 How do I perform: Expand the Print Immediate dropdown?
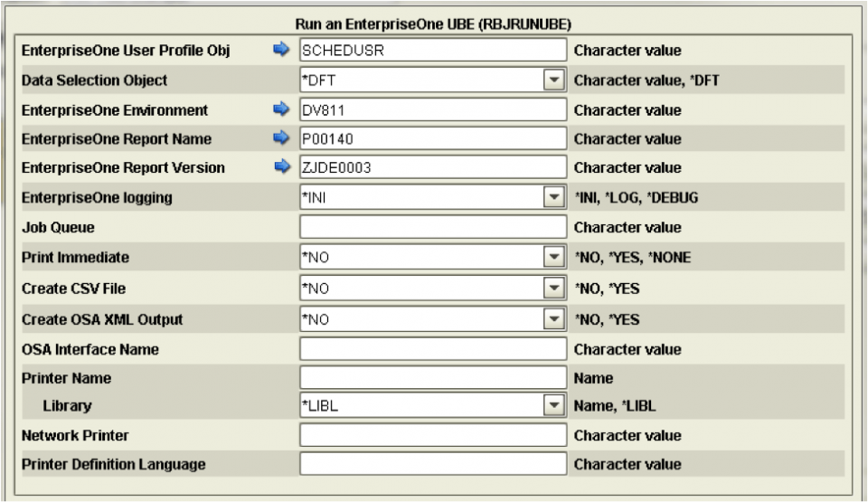point(553,257)
